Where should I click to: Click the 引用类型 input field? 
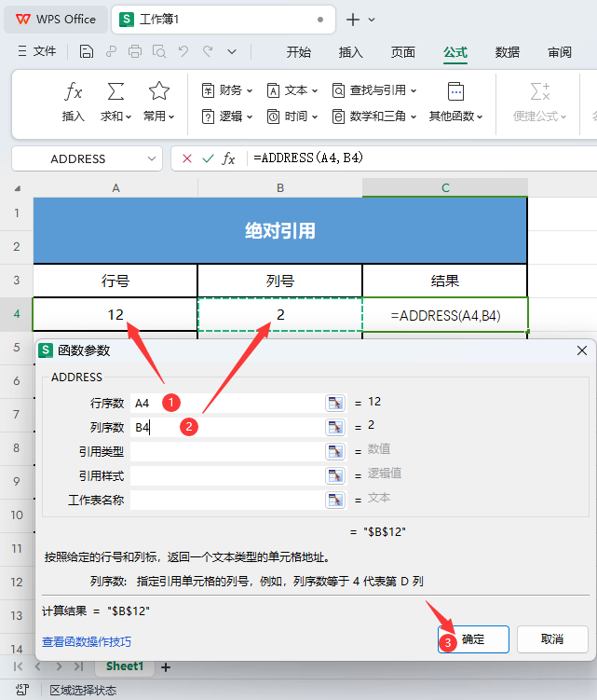pyautogui.click(x=227, y=451)
